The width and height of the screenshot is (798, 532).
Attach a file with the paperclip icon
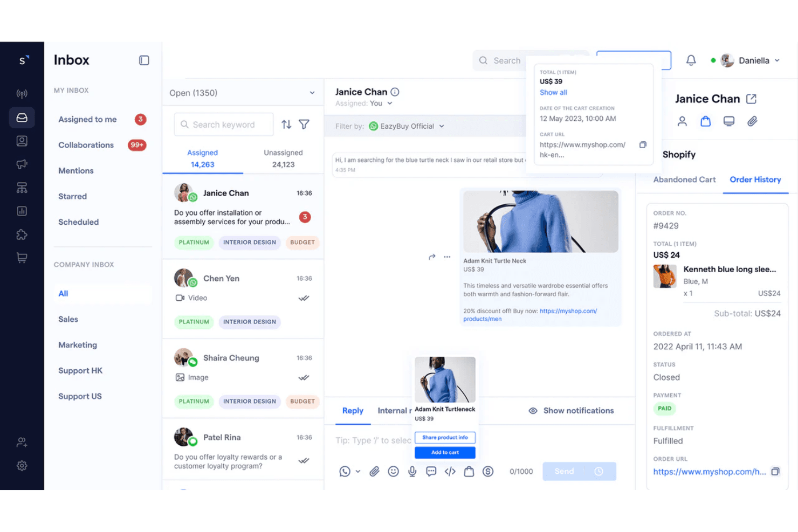click(x=374, y=472)
